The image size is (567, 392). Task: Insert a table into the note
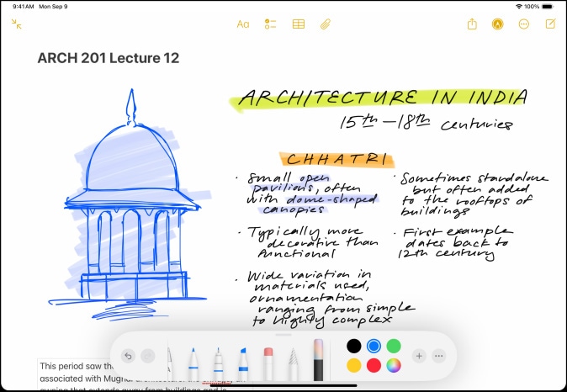click(298, 24)
